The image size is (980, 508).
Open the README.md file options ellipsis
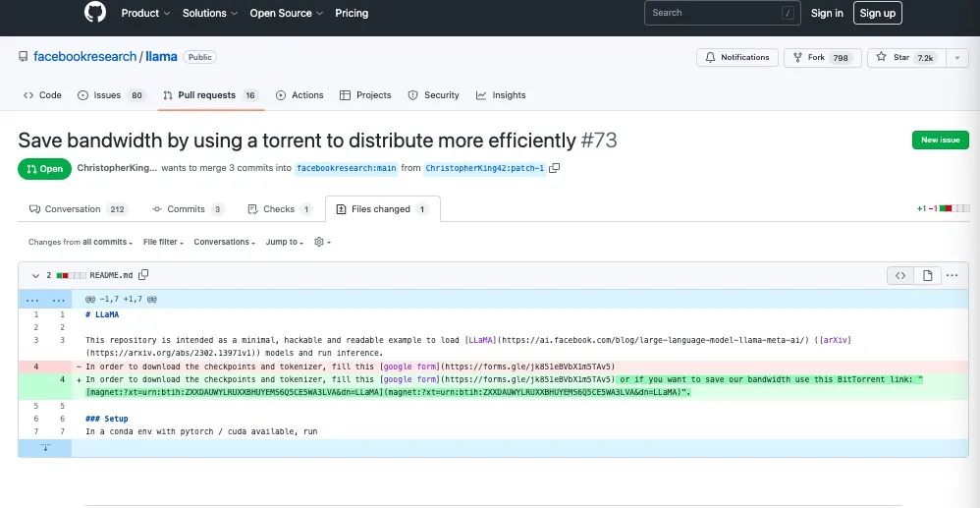[x=952, y=276]
